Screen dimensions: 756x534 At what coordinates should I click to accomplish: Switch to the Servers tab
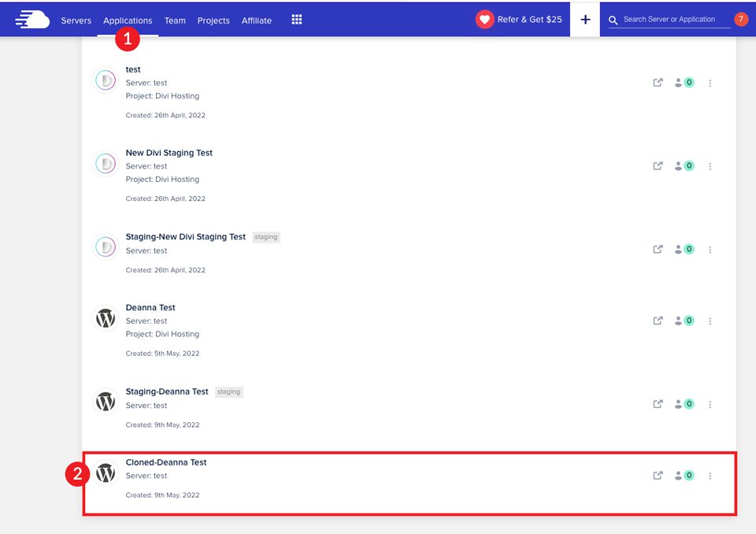(x=76, y=20)
